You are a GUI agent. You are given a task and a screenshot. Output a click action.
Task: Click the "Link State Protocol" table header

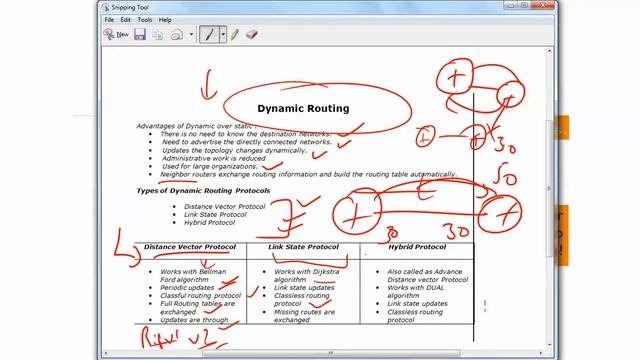tap(303, 247)
